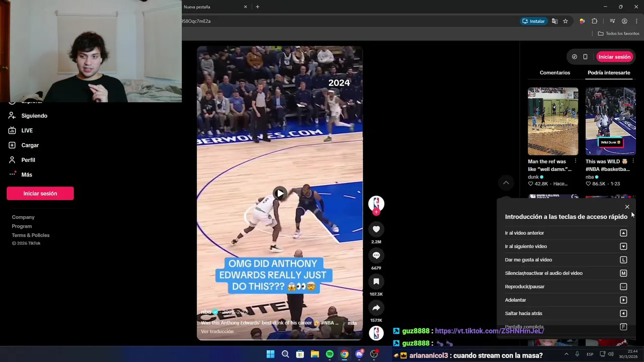Open the mobile app phone icon
Viewport: 644px width, 362px height.
point(585,57)
